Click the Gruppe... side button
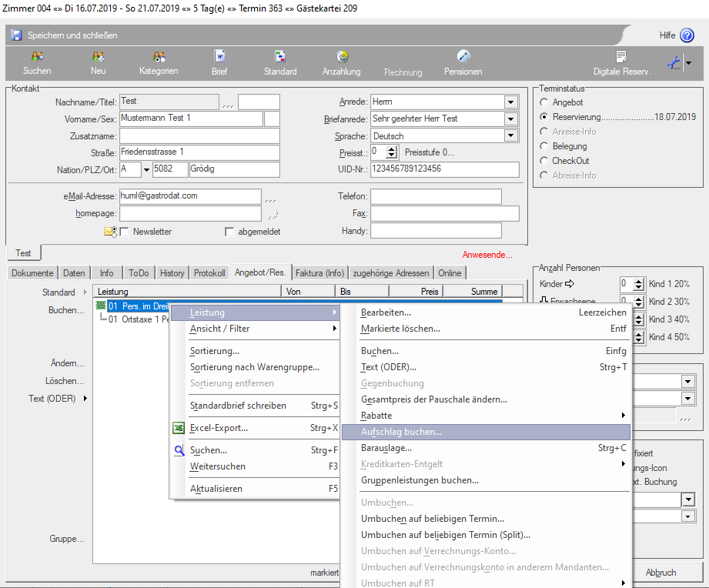Image resolution: width=709 pixels, height=588 pixels. click(x=66, y=539)
